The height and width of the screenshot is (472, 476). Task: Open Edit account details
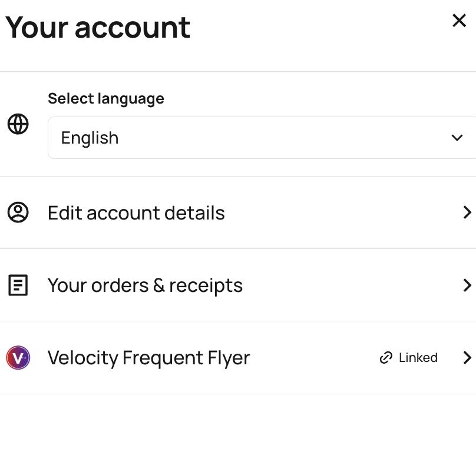(x=136, y=212)
